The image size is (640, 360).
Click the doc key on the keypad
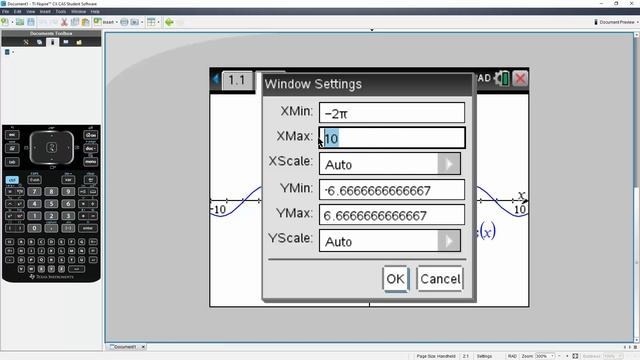point(91,148)
